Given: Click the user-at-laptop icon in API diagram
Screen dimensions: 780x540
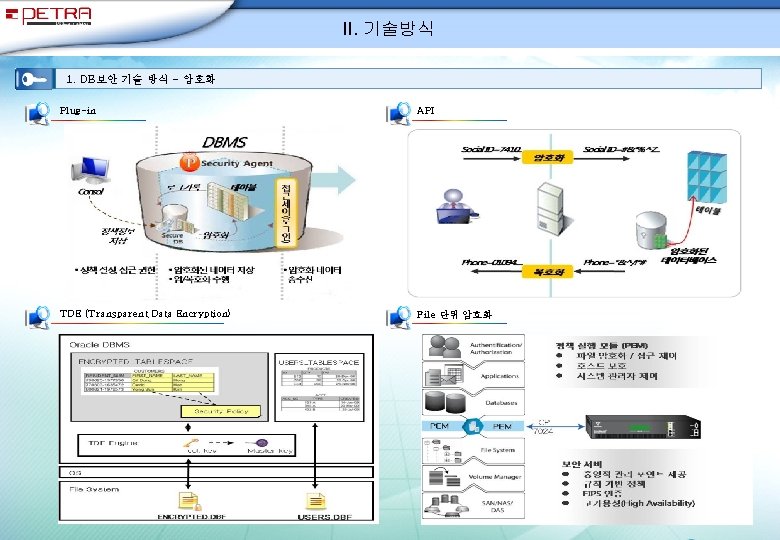Looking at the screenshot, I should point(456,207).
